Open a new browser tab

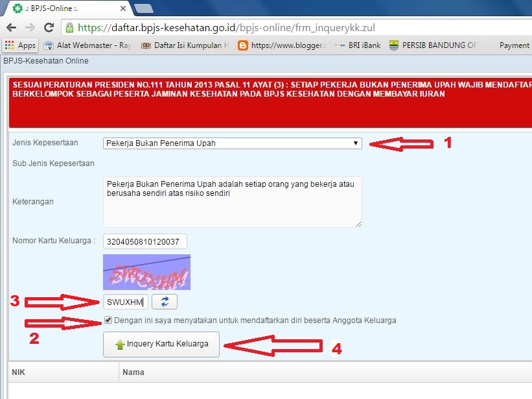[143, 8]
